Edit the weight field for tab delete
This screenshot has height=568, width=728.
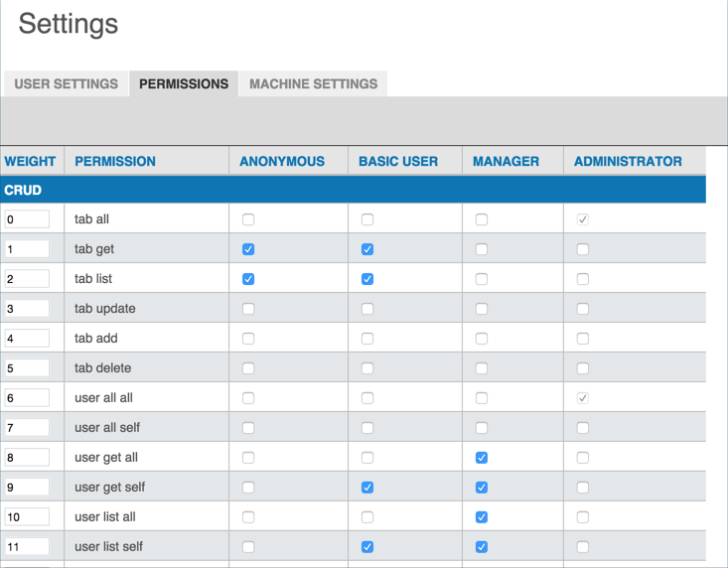click(x=27, y=367)
